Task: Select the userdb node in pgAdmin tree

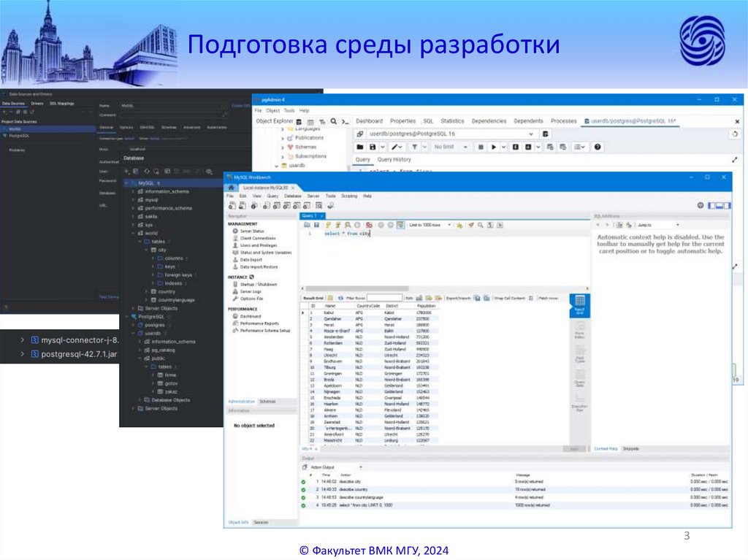Action: pos(297,166)
